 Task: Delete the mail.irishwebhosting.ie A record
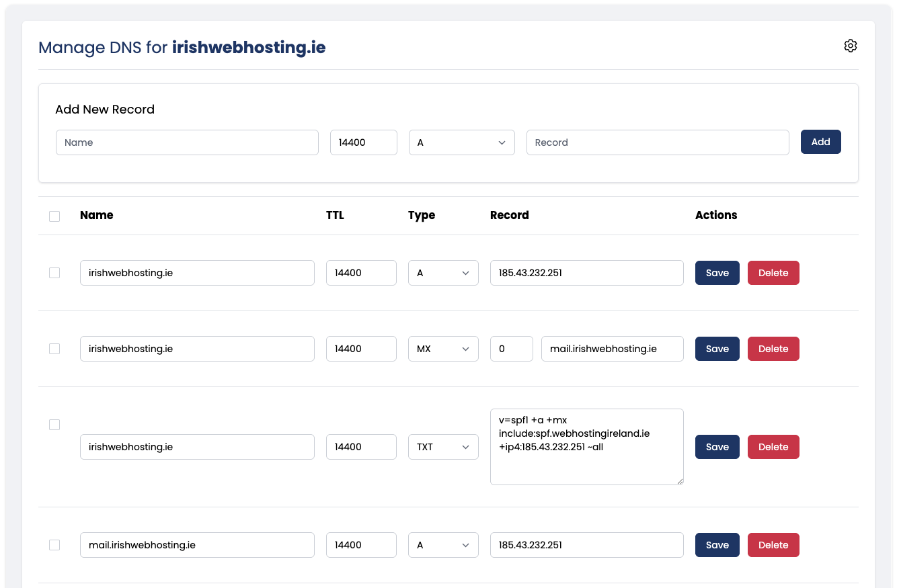point(773,545)
